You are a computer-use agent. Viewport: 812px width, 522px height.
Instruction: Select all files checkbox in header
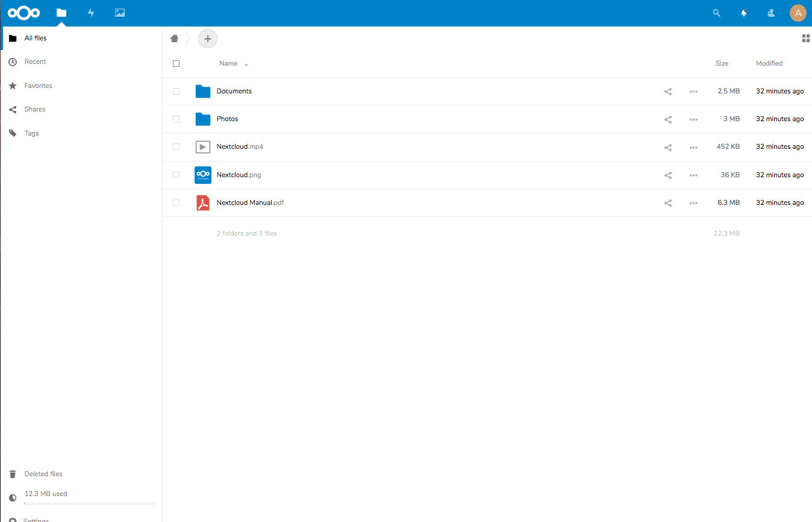coord(176,63)
